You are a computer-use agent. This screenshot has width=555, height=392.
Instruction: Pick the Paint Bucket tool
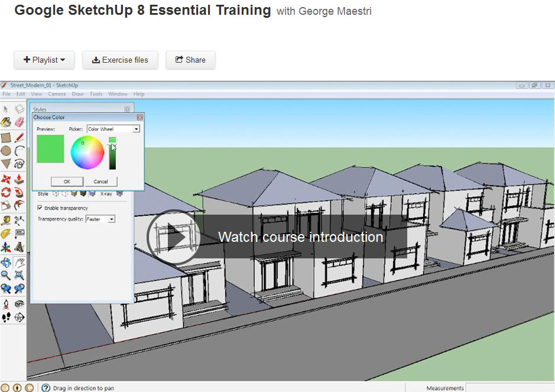coord(6,122)
